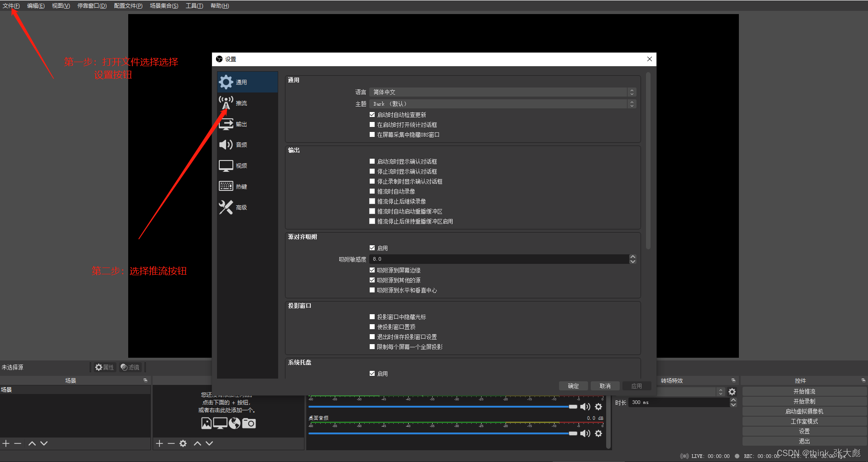Click the 属性 properties button
The width and height of the screenshot is (868, 462).
point(105,367)
